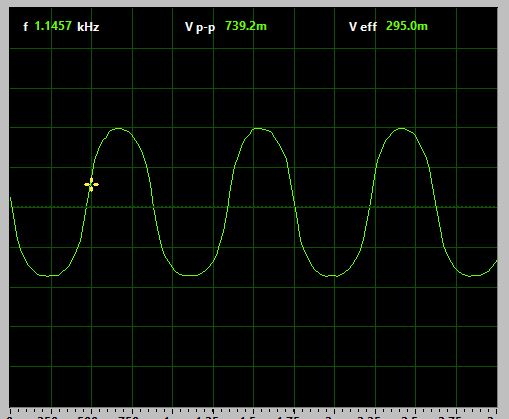
Task: Click the kHz unit label
Action: tap(88, 27)
